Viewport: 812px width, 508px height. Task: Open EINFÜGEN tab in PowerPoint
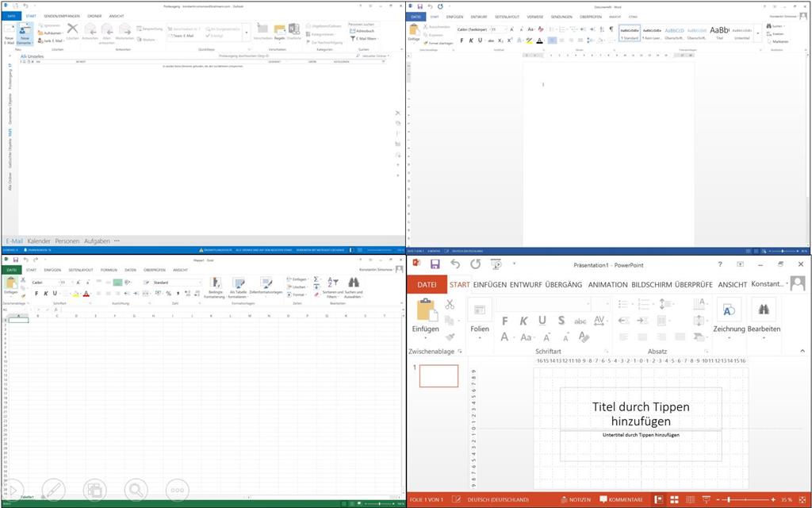[490, 285]
